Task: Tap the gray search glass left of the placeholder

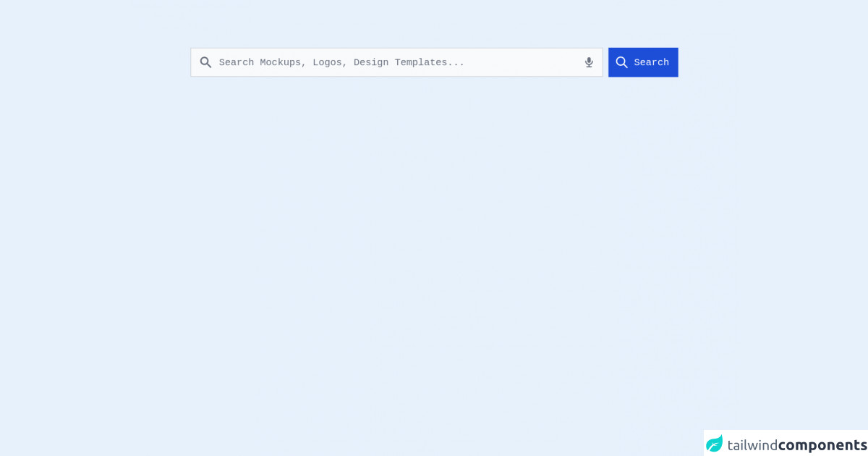Action: [205, 62]
